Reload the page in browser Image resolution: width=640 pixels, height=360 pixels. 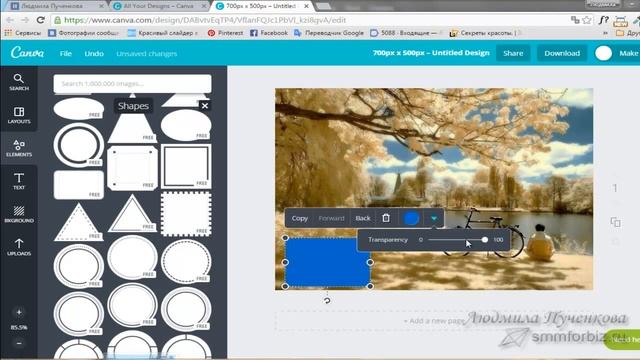(40, 20)
